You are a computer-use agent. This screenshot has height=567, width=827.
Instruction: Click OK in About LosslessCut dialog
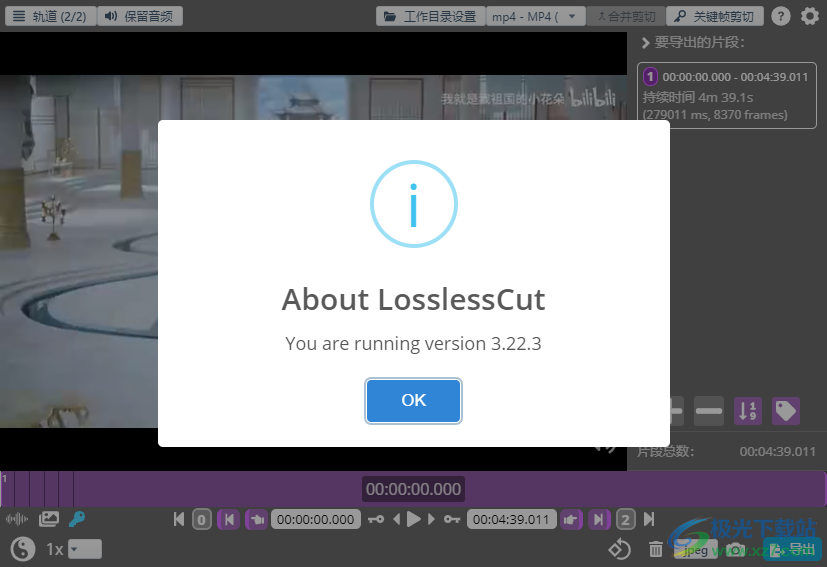point(413,400)
